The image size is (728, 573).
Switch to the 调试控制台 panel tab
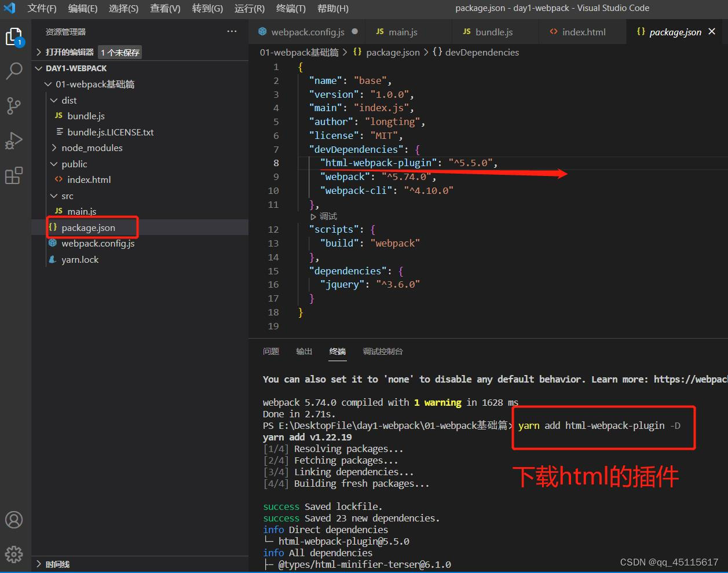tap(383, 351)
